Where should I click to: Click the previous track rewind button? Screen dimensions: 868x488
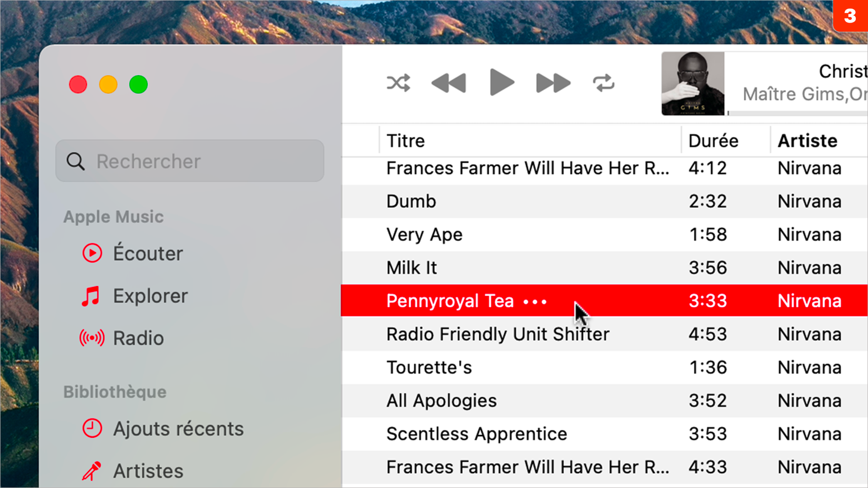[448, 83]
